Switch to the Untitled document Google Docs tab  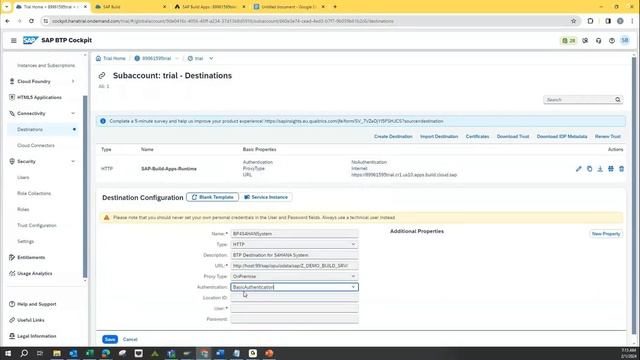(x=289, y=7)
